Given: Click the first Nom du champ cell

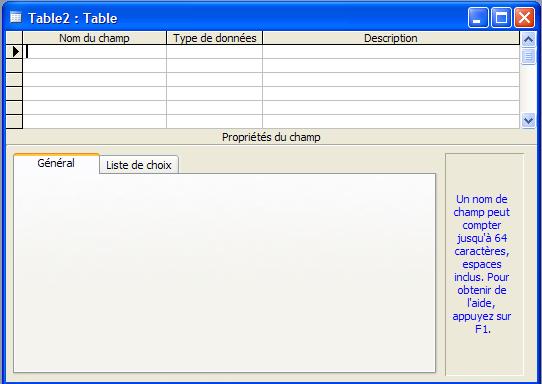Looking at the screenshot, I should [x=95, y=52].
